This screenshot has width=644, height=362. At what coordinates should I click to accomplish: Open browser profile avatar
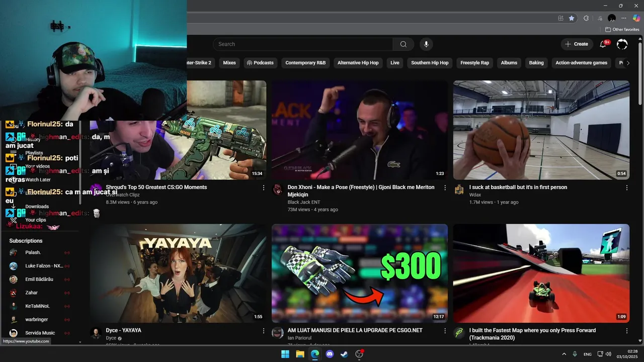612,18
